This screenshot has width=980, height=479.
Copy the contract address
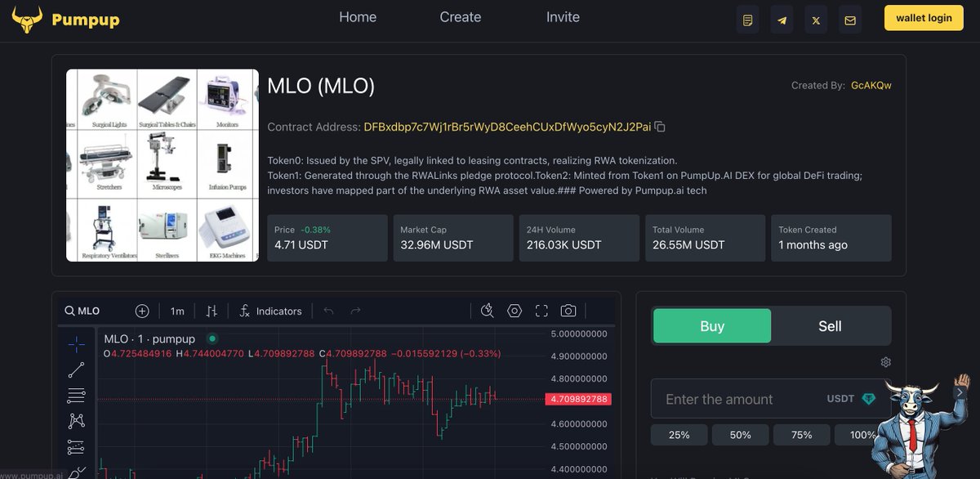coord(660,127)
